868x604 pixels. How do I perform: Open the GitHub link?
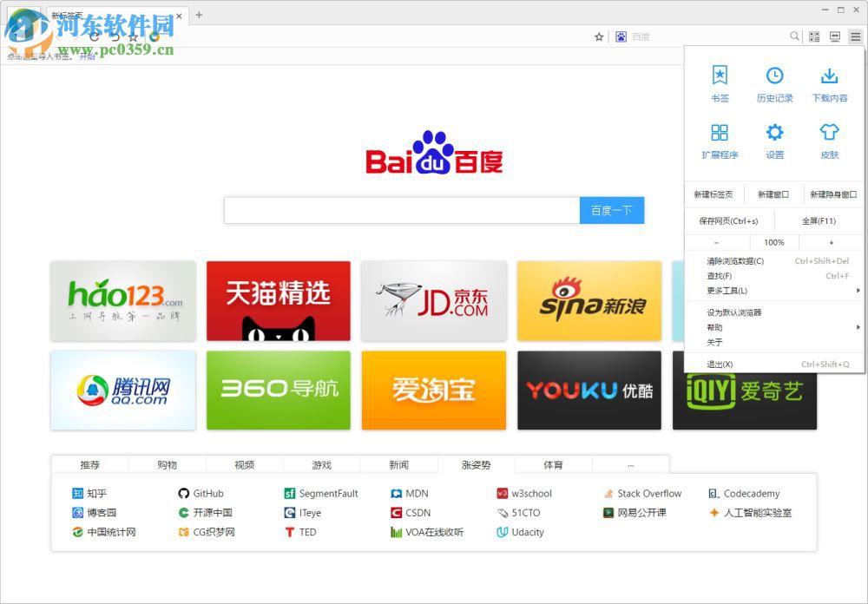tap(208, 493)
